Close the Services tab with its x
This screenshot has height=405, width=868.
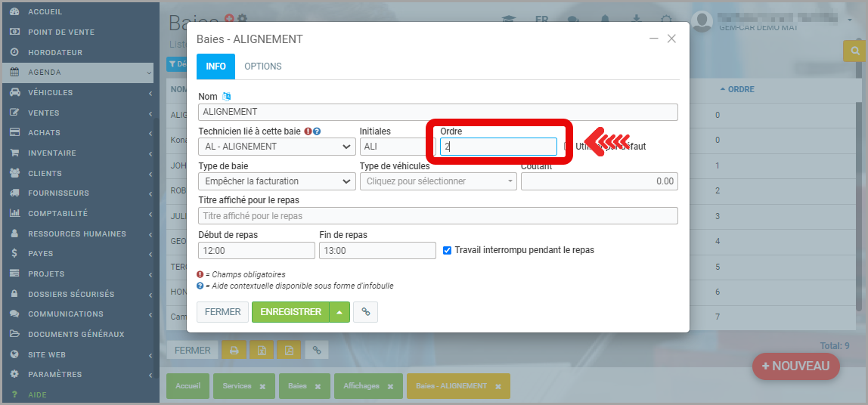pyautogui.click(x=262, y=386)
